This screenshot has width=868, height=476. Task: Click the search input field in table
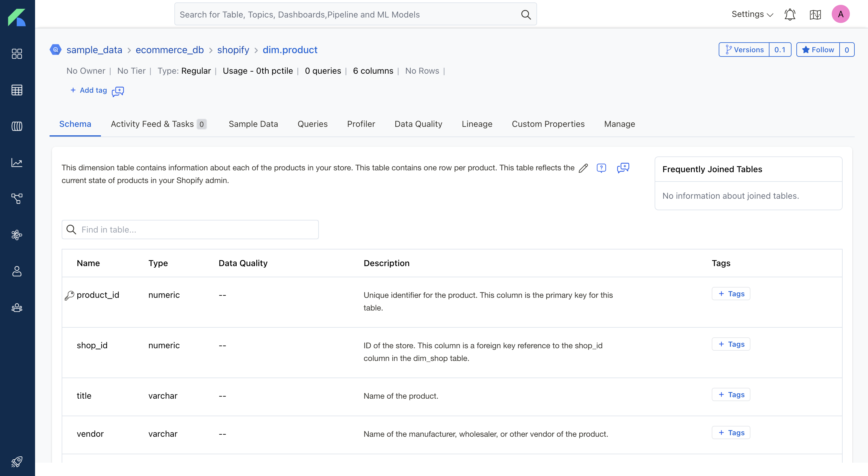pyautogui.click(x=190, y=229)
